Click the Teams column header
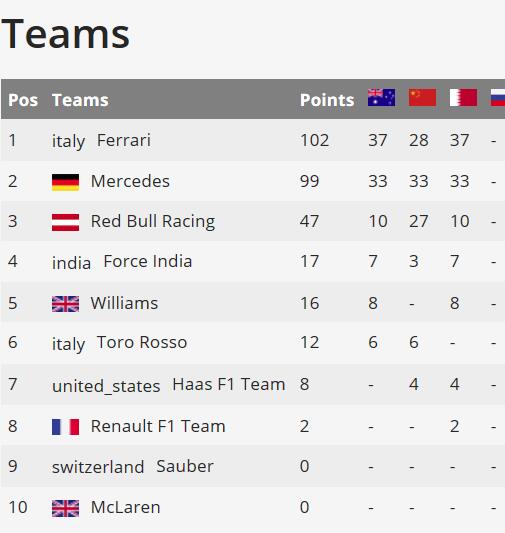The height and width of the screenshot is (533, 505). (80, 100)
